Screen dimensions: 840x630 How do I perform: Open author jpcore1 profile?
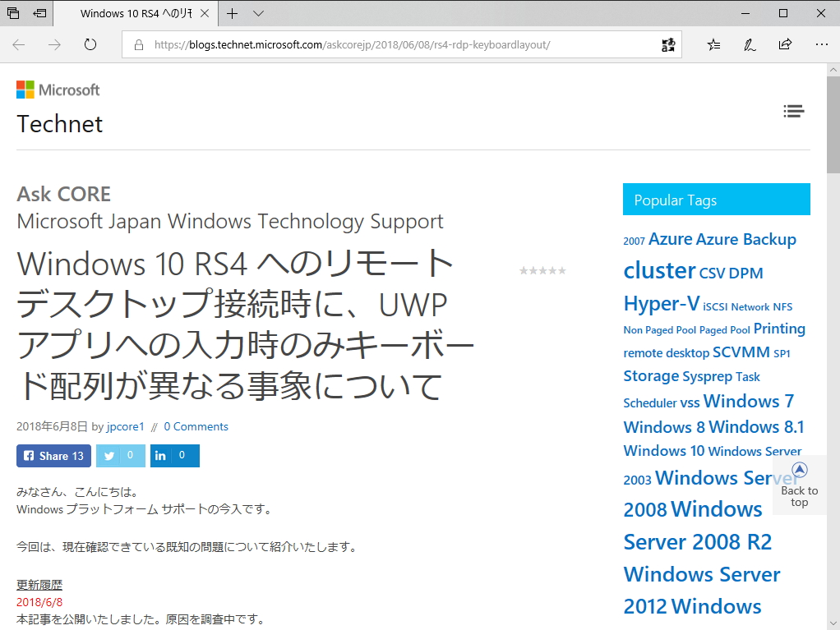(126, 426)
